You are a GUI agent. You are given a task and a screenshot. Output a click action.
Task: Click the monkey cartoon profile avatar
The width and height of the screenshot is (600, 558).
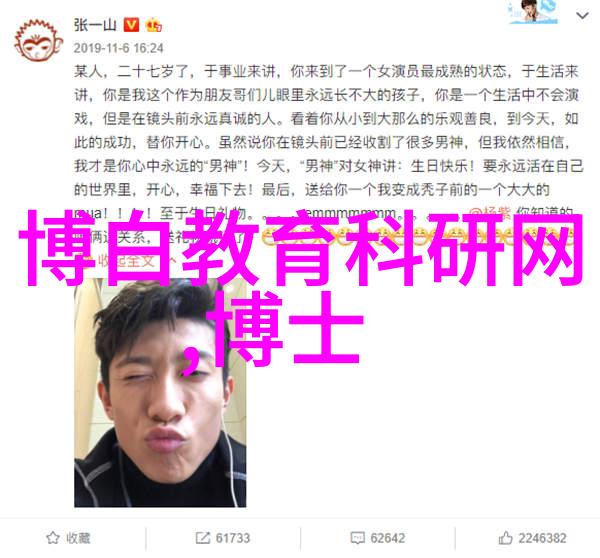(38, 41)
